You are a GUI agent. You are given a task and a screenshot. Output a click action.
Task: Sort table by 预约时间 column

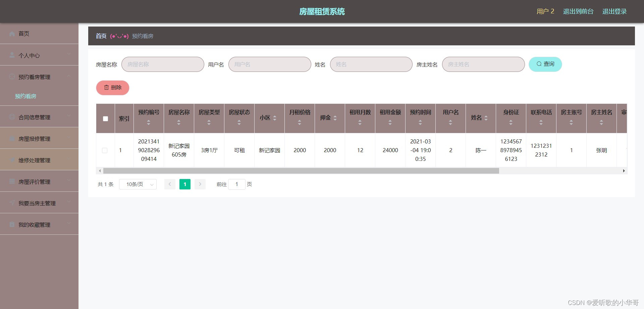tap(420, 123)
